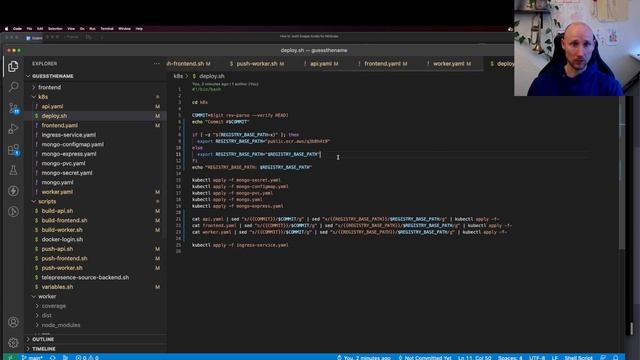
Task: Switch to the push-worker.sh tab
Action: [x=257, y=64]
